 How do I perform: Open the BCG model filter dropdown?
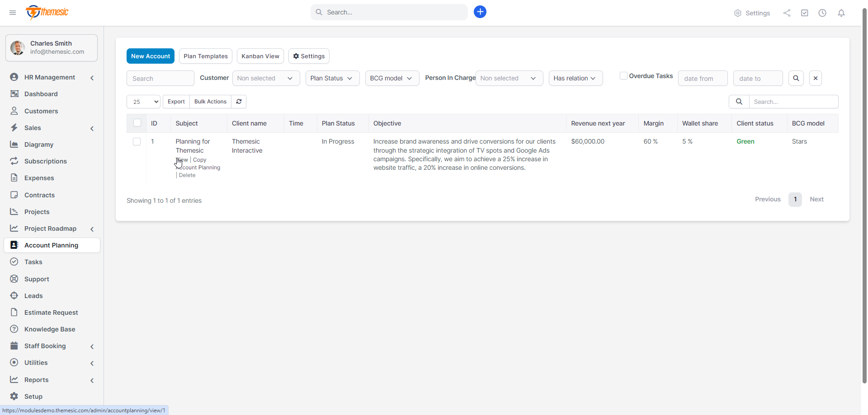pyautogui.click(x=392, y=78)
